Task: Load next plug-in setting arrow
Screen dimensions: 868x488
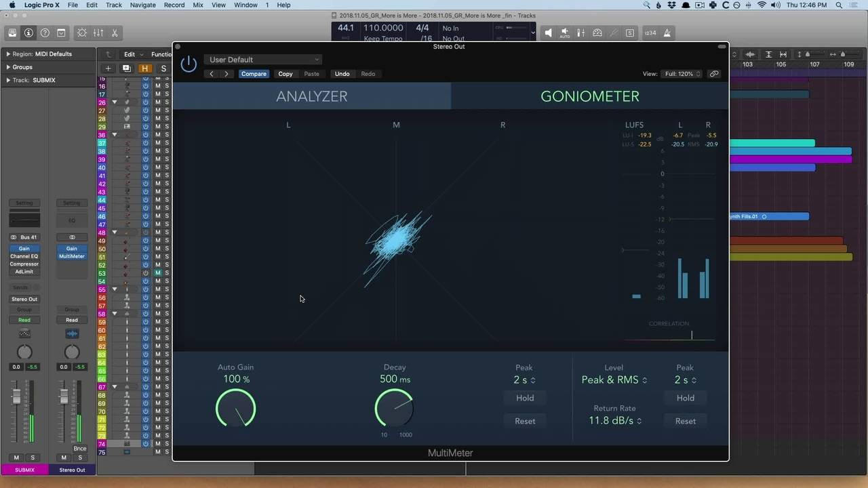Action: [226, 74]
